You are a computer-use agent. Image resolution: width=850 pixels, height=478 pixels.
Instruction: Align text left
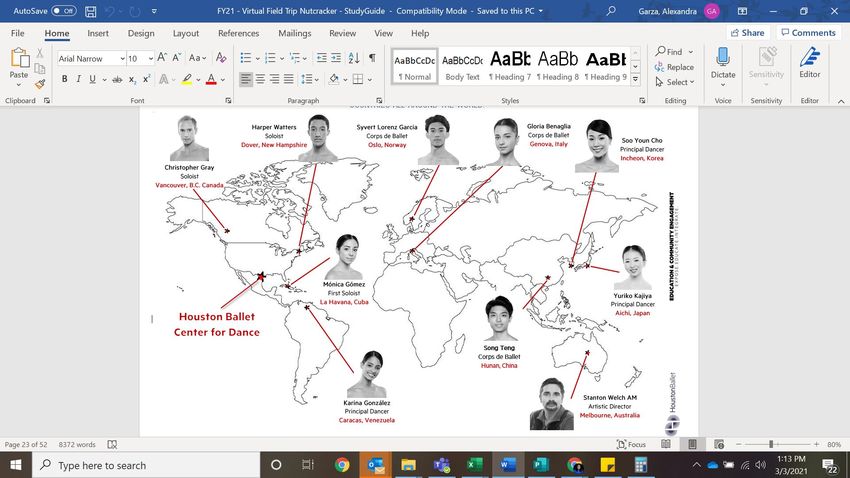(246, 79)
